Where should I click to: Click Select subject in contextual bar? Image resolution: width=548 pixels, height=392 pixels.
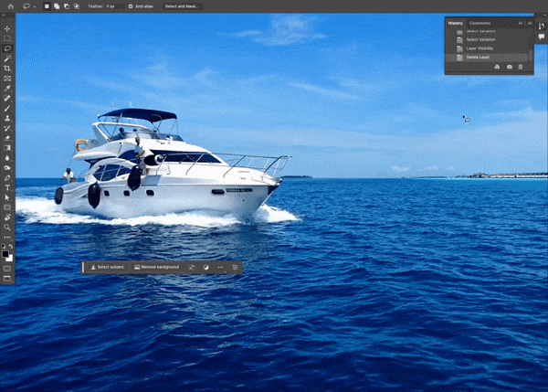pyautogui.click(x=107, y=267)
